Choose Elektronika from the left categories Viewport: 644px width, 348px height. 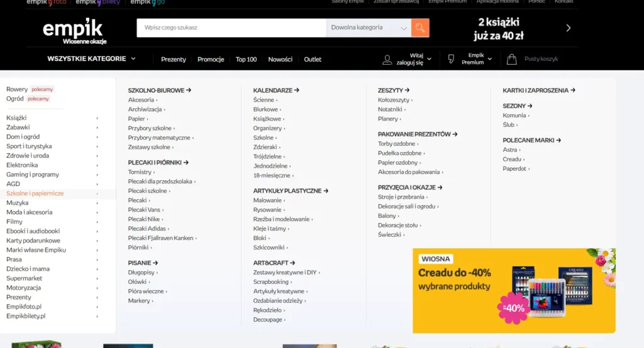pyautogui.click(x=22, y=165)
